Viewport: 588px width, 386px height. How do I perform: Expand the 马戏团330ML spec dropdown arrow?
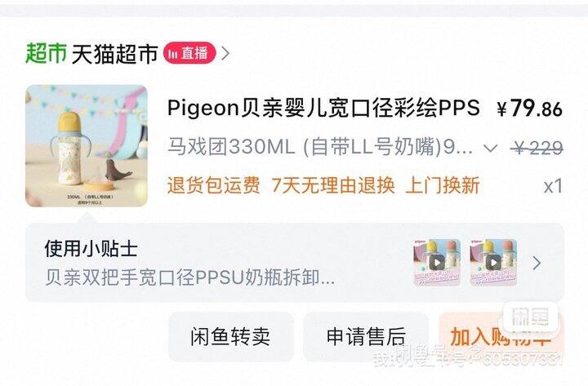point(490,148)
